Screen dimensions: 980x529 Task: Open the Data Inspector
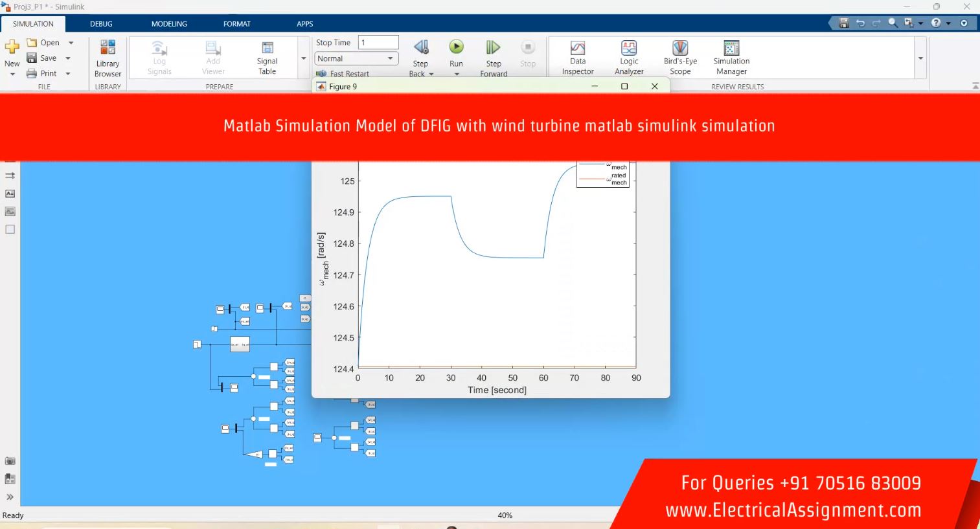(578, 58)
